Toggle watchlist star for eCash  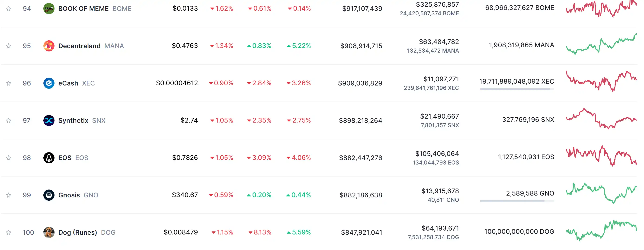tap(9, 83)
